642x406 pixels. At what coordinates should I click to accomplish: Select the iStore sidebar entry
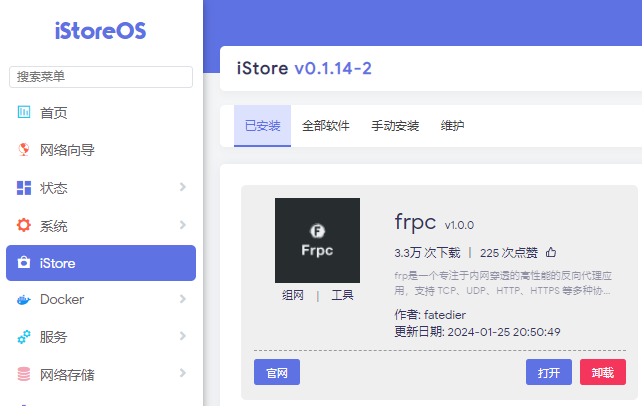[x=101, y=263]
